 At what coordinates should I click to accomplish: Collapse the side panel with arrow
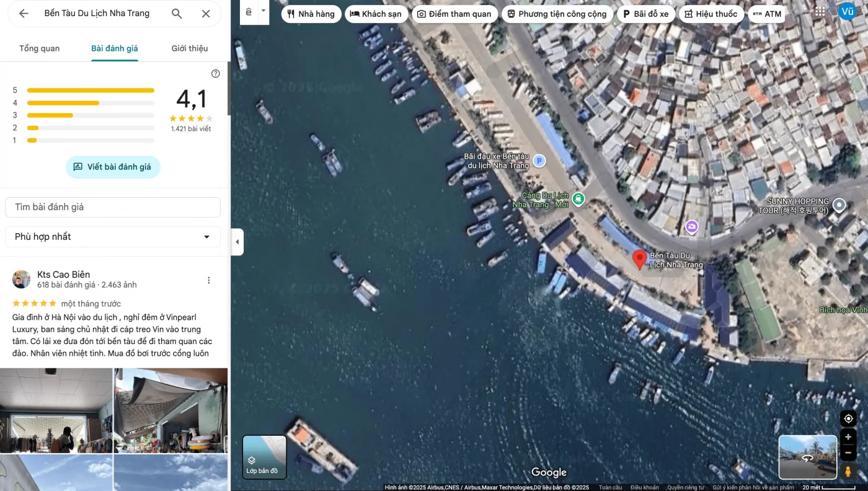(x=237, y=242)
